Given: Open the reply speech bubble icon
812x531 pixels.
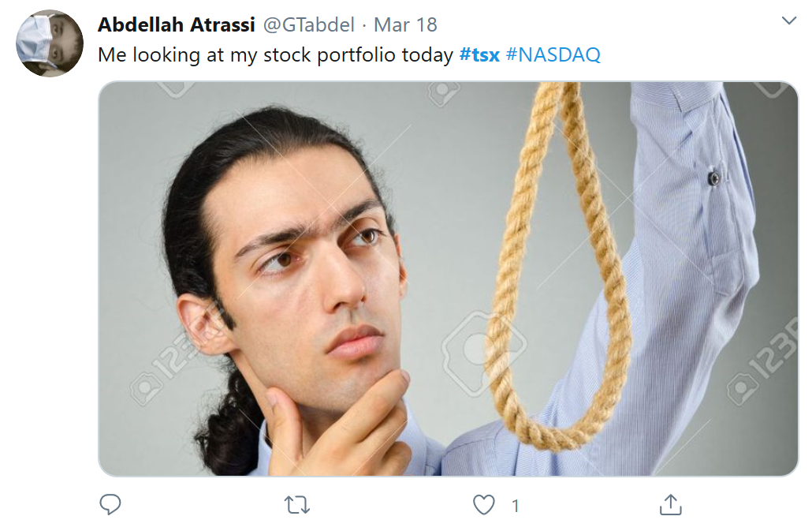Looking at the screenshot, I should click(x=110, y=505).
